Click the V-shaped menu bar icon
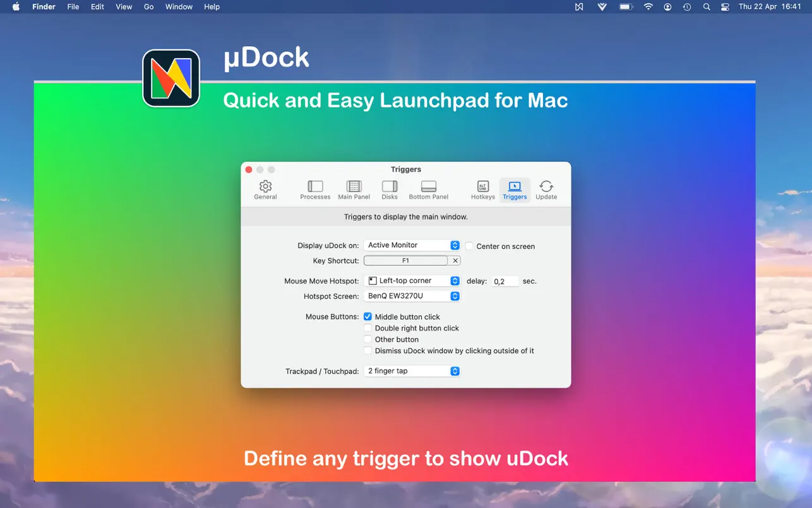The width and height of the screenshot is (812, 508). pyautogui.click(x=602, y=7)
